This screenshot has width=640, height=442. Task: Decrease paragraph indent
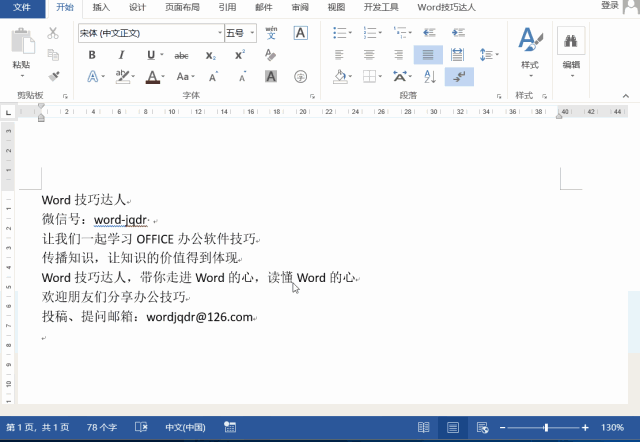(429, 33)
